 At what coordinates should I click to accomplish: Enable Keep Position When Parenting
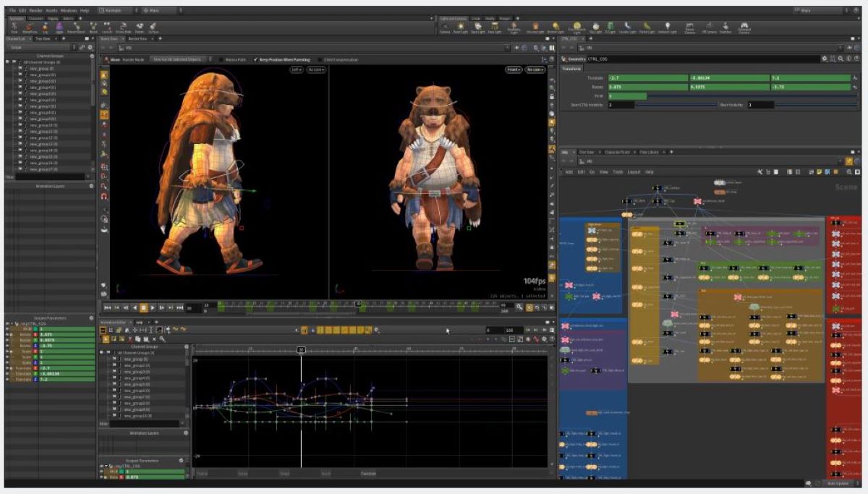tap(282, 59)
